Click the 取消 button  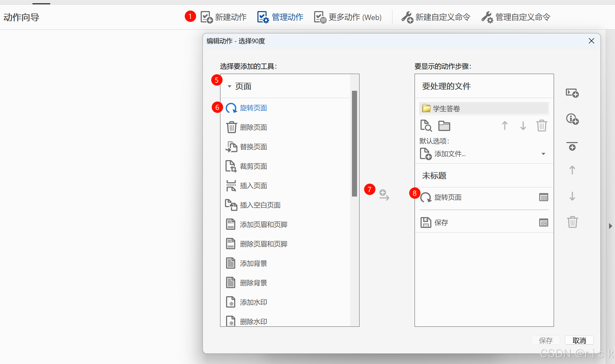tap(579, 341)
